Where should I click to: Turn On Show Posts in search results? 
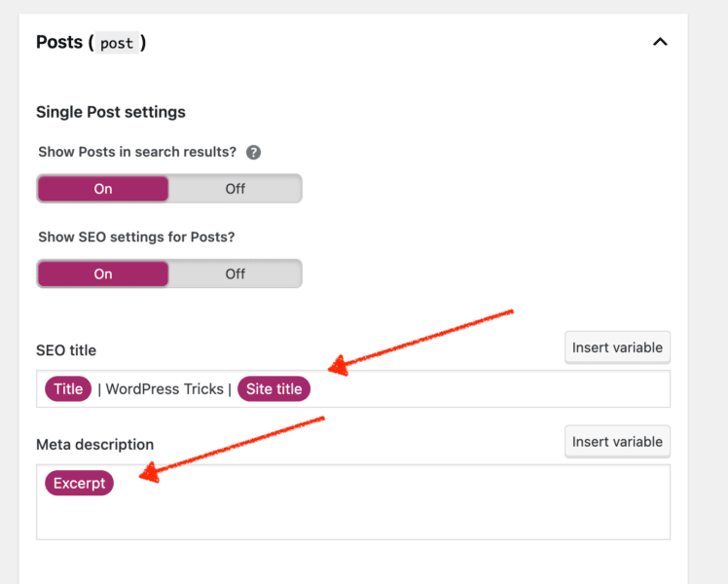[x=103, y=189]
